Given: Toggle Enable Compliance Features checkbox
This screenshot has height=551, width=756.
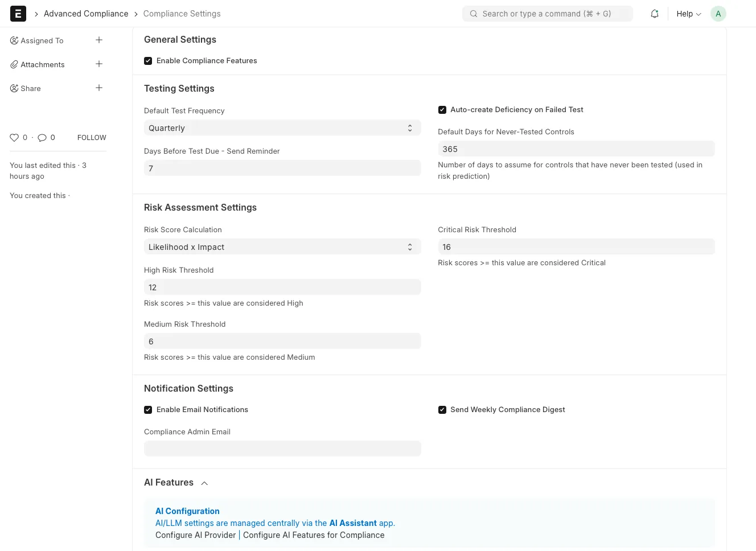Looking at the screenshot, I should [148, 61].
